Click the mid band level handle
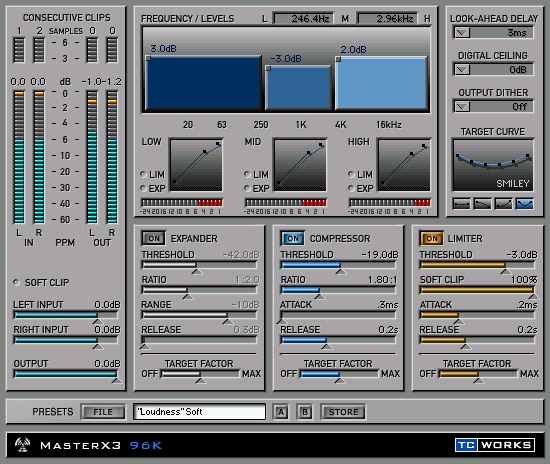The height and width of the screenshot is (464, 550). [x=268, y=68]
